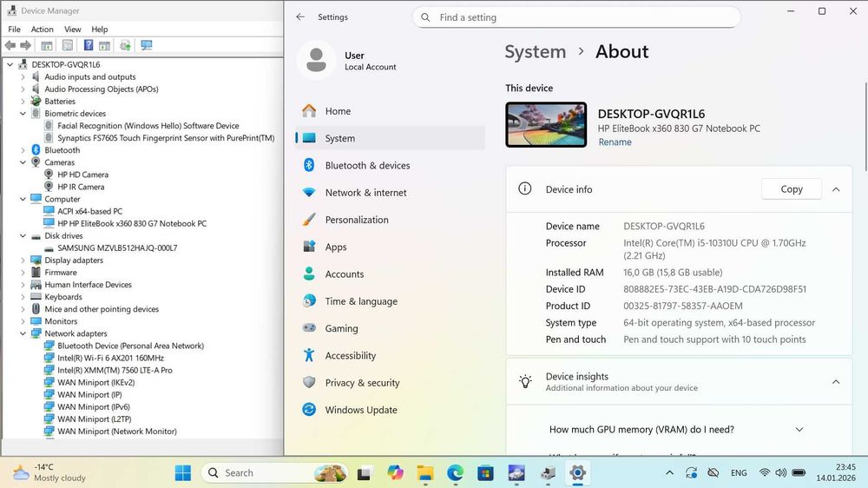The height and width of the screenshot is (488, 868).
Task: Click the Network & internet Wi-Fi icon
Action: point(309,192)
